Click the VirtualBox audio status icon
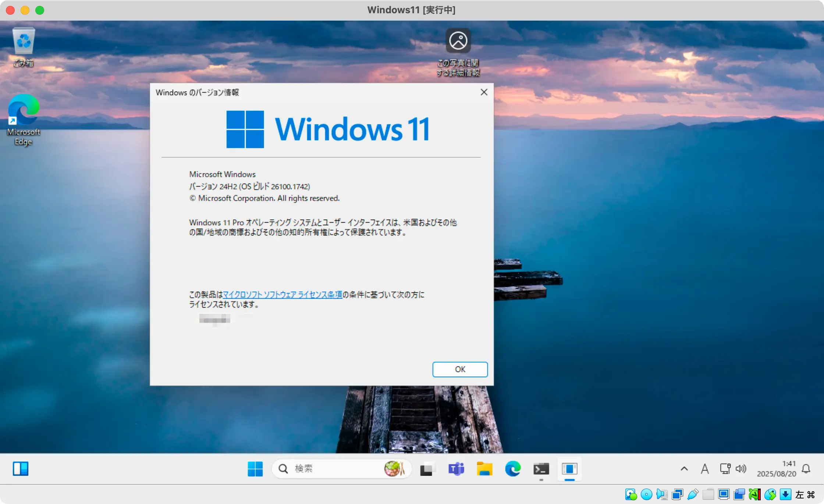Viewport: 824px width, 504px height. 662,494
